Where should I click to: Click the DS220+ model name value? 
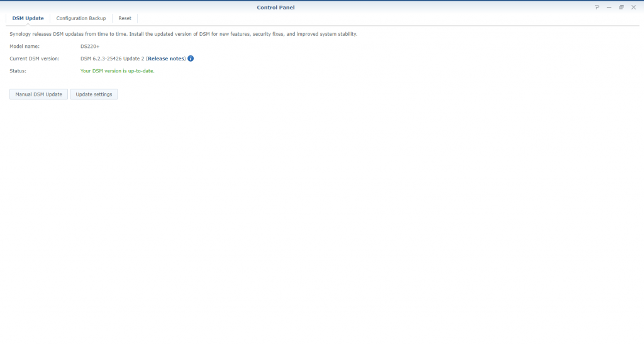pos(90,47)
